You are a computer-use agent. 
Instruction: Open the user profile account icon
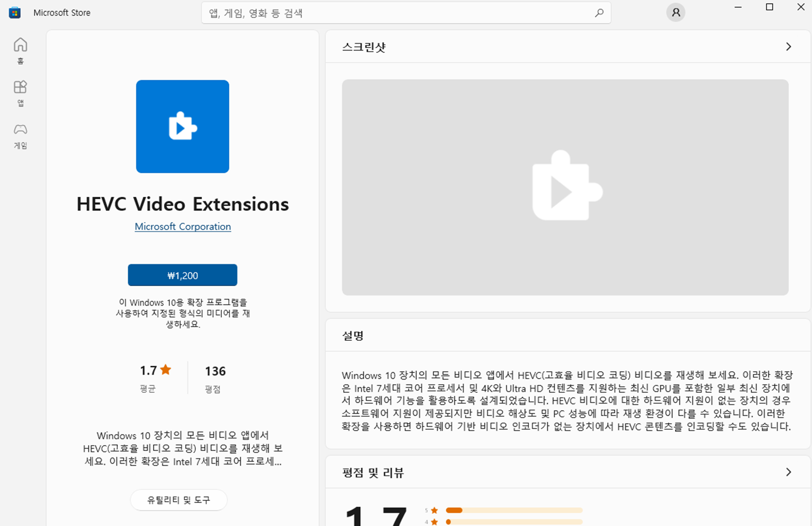(x=675, y=13)
